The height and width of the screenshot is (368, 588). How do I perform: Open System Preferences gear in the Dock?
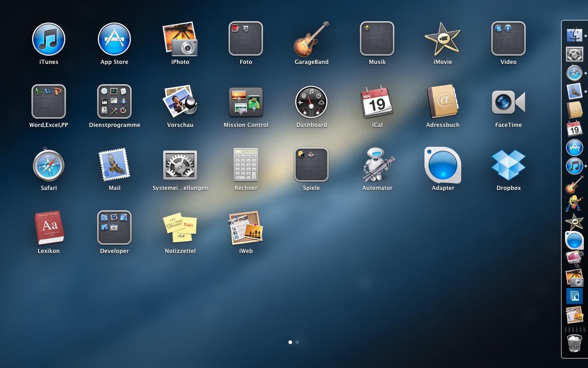coord(574,54)
